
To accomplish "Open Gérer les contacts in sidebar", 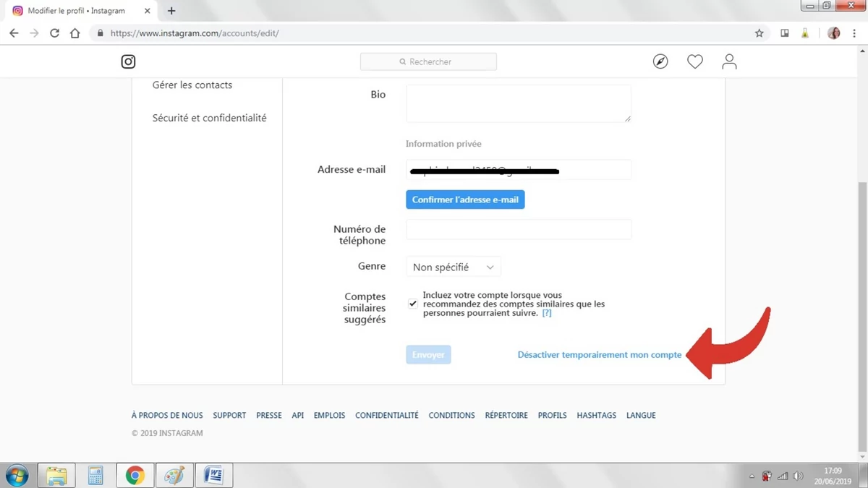I will (x=192, y=85).
